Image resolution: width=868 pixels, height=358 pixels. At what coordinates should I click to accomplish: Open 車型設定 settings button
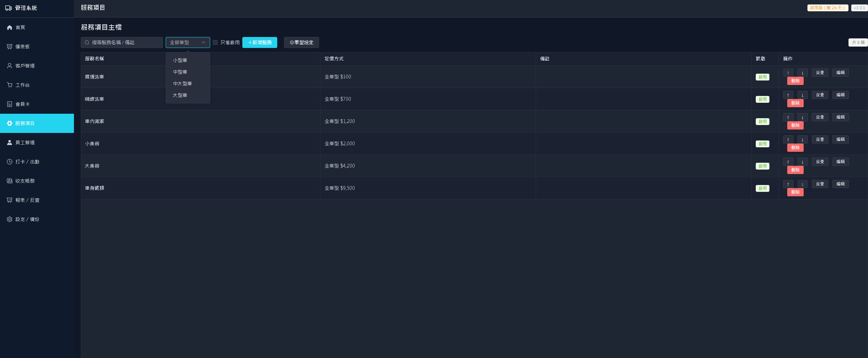[302, 42]
